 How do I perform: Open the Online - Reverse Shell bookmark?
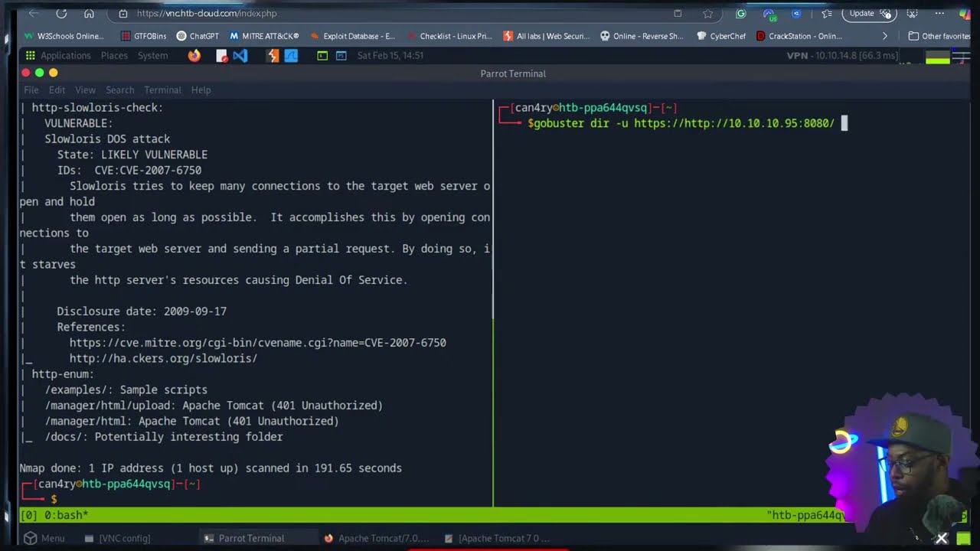(642, 36)
